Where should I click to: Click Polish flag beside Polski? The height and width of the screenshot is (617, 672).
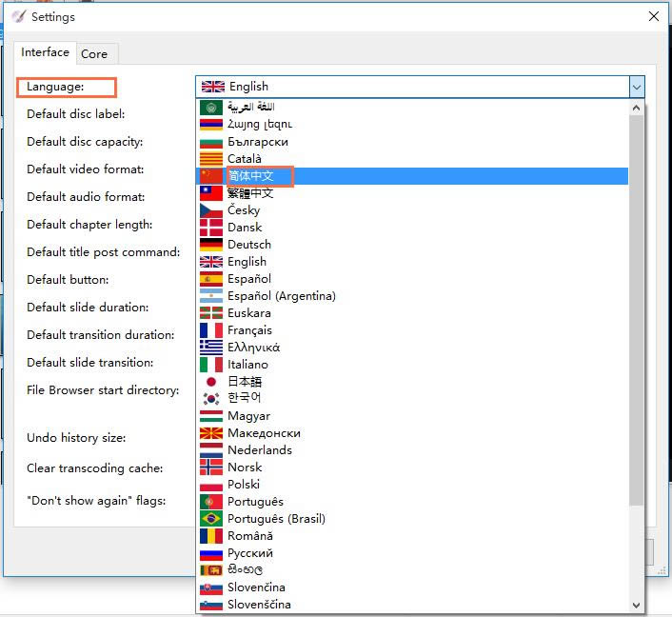click(211, 485)
